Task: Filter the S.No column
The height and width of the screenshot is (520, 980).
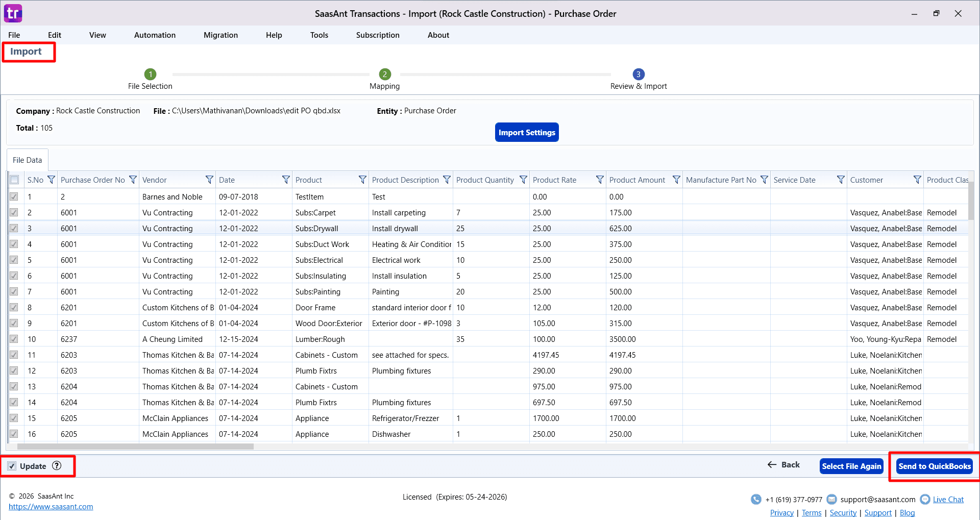Action: (51, 180)
